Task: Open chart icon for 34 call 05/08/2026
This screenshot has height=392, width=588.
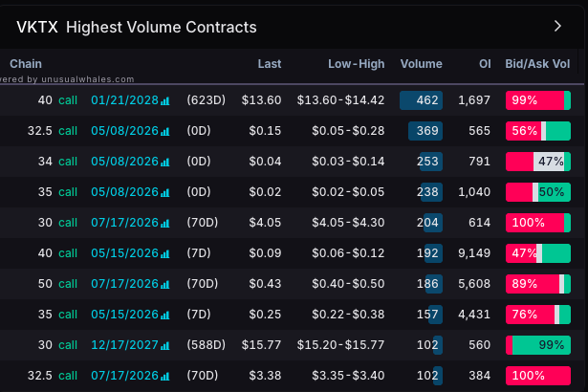Action: click(165, 162)
